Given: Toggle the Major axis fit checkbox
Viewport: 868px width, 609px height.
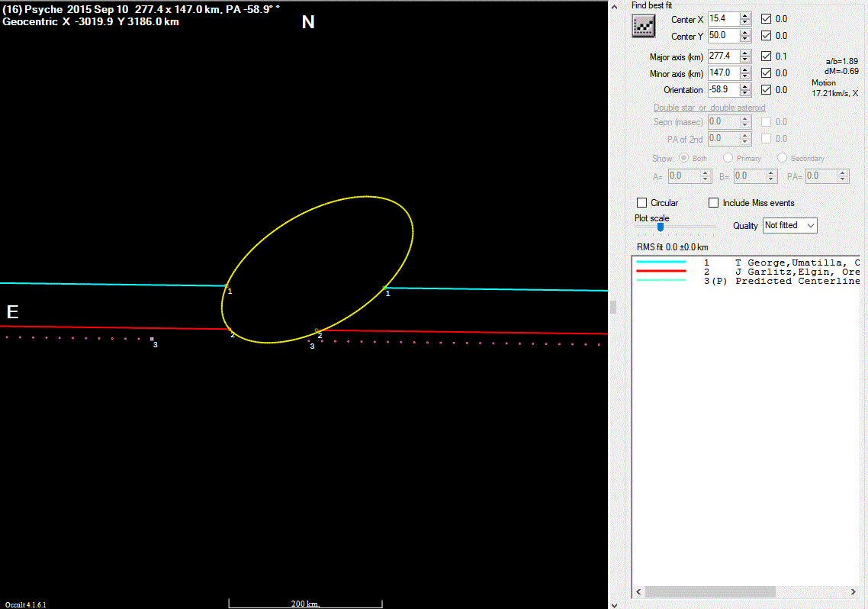Looking at the screenshot, I should point(766,56).
